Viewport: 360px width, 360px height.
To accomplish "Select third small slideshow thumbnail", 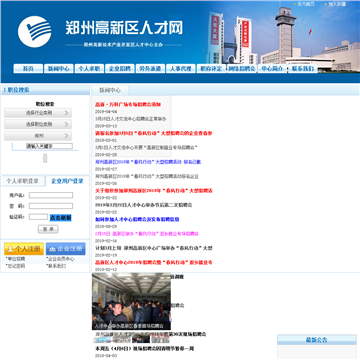I will coord(141,339).
